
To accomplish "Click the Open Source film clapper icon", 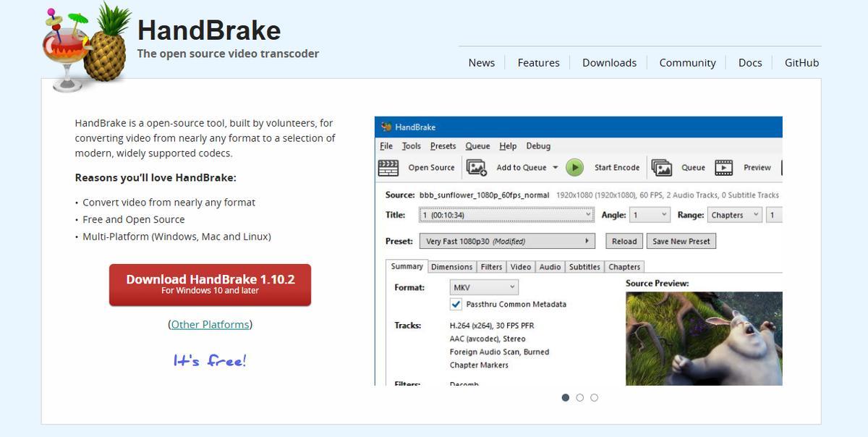I will 388,168.
